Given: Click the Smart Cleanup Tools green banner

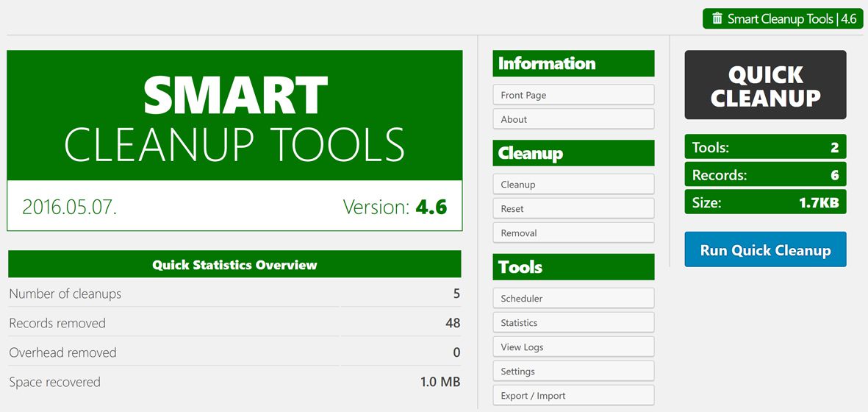Looking at the screenshot, I should [234, 116].
